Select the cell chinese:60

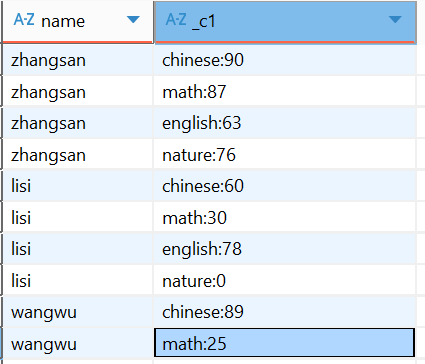tap(285, 186)
